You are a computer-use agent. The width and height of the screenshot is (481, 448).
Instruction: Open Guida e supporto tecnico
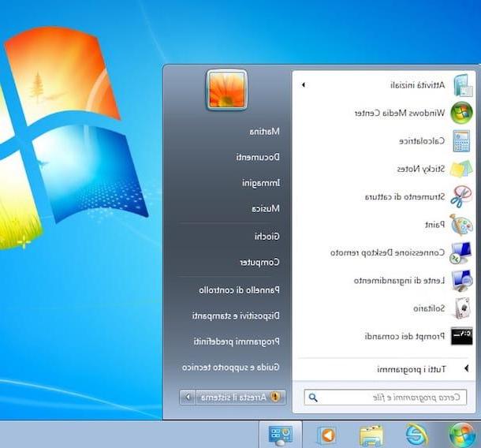coord(231,367)
